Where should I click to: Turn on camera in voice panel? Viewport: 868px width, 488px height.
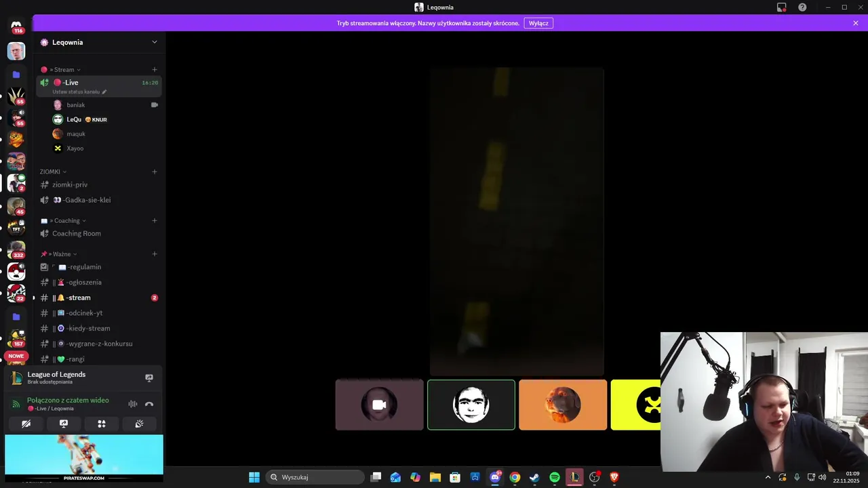[x=26, y=424]
